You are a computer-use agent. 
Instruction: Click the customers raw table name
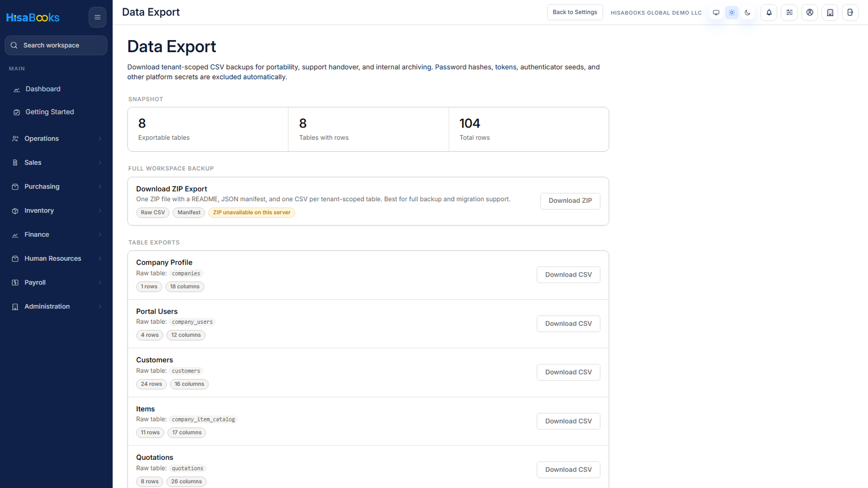tap(186, 371)
